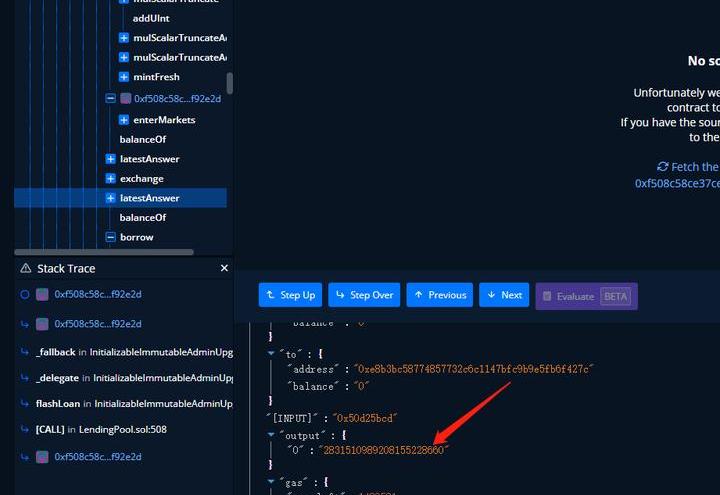The height and width of the screenshot is (495, 720).
Task: Click the circle marker on the first stack frame
Action: click(25, 295)
